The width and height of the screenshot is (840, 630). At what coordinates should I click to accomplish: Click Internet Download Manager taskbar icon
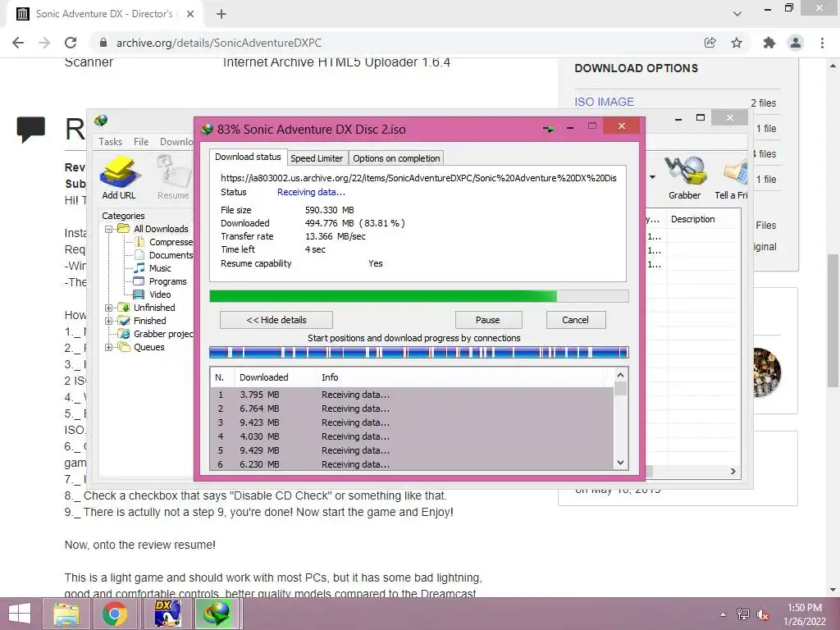pos(217,614)
